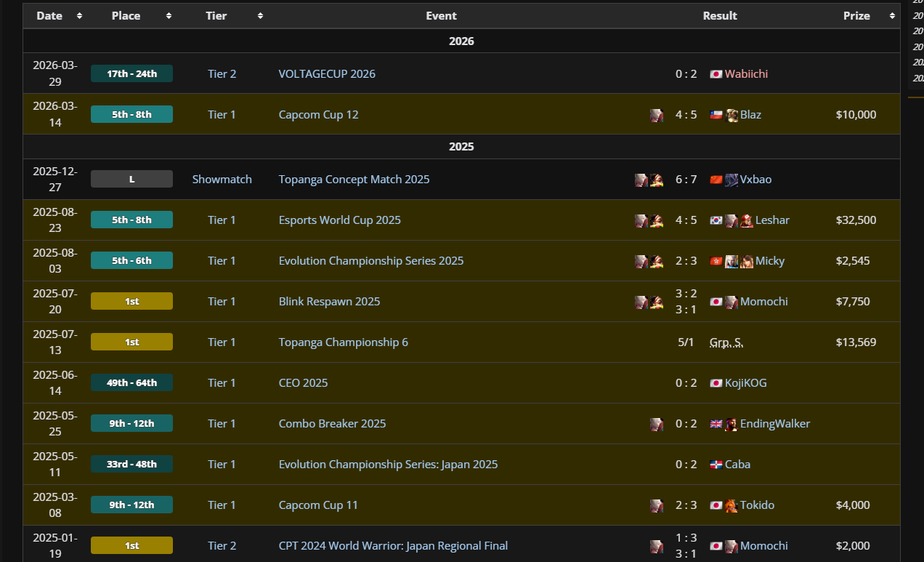Click the white-haired character icon in Capcom Cup 12 row
Screen dimensions: 924x562
click(x=657, y=115)
